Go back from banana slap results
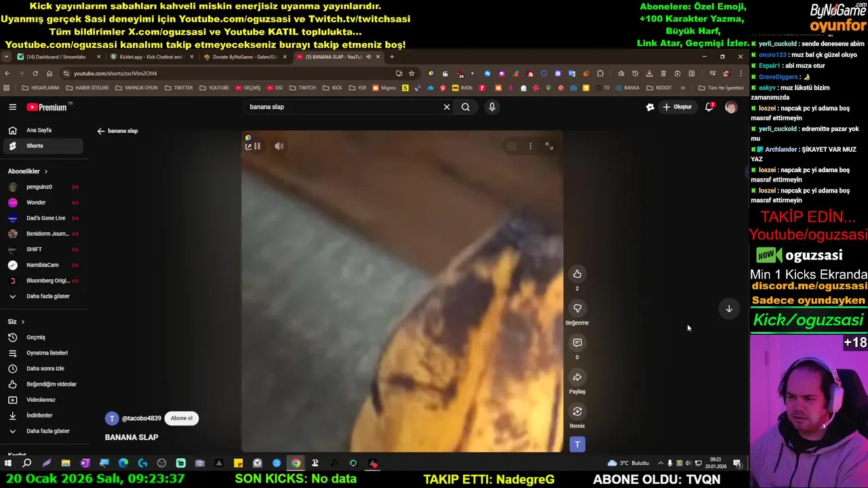The image size is (868, 488). (x=101, y=131)
